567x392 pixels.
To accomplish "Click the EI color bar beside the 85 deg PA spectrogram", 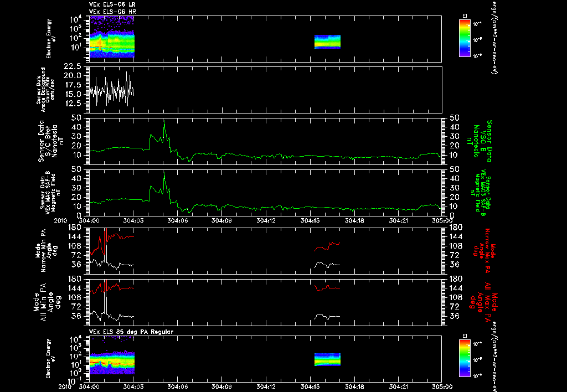I will click(x=465, y=359).
